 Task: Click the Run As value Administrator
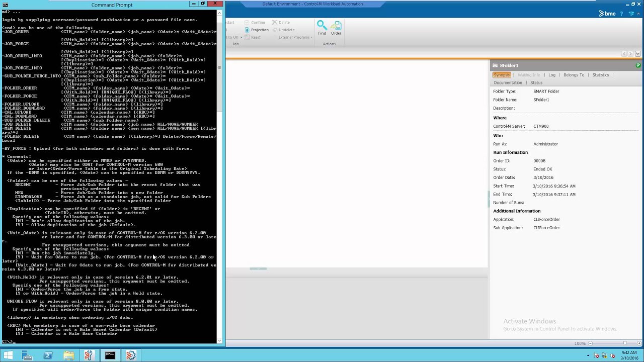click(x=545, y=144)
